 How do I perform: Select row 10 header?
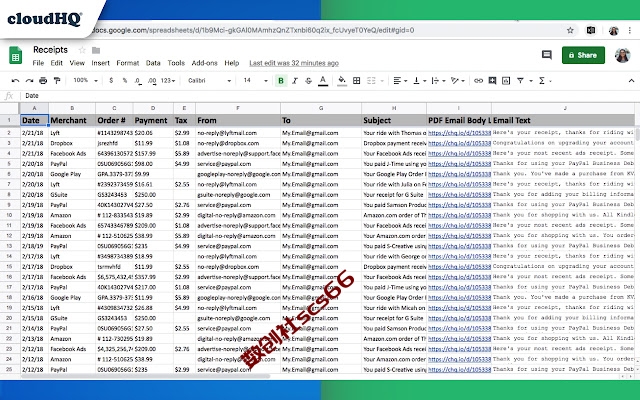click(9, 215)
